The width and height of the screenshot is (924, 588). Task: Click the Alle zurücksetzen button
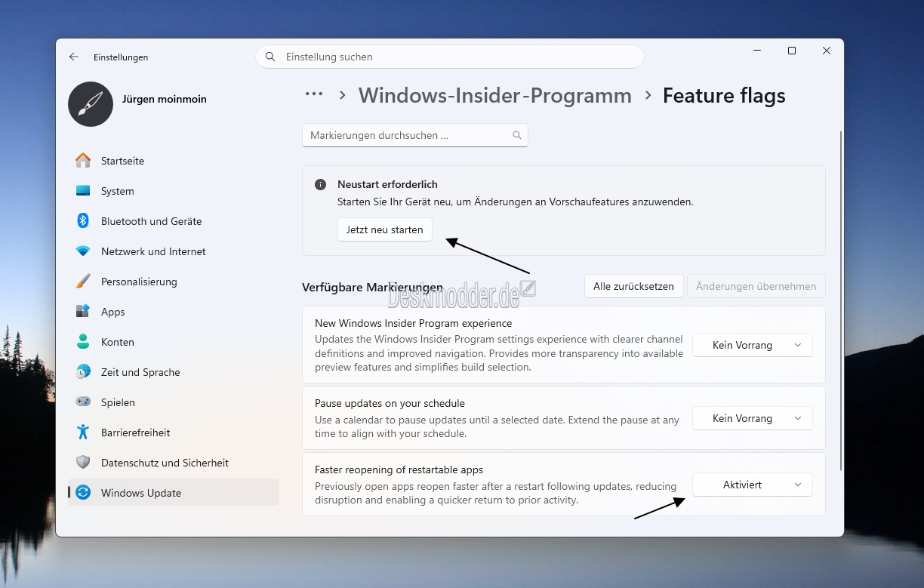633,286
